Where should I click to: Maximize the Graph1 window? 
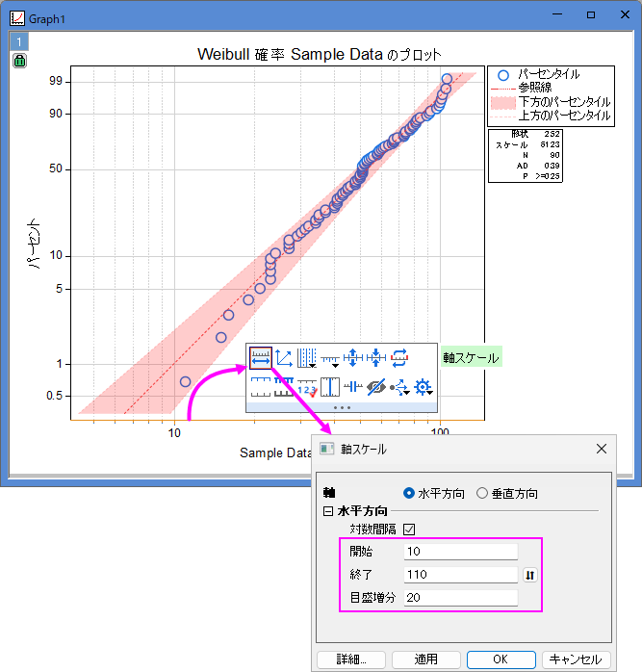click(591, 15)
